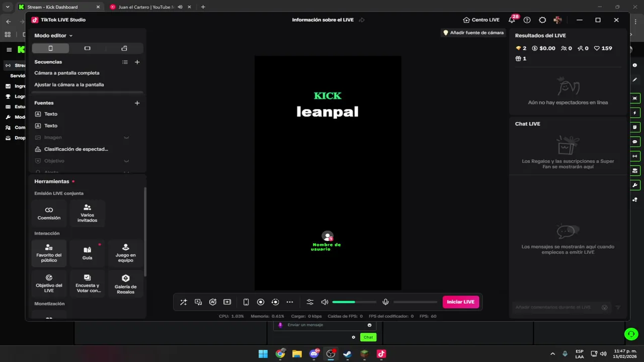Viewport: 644px width, 362px height.
Task: Mute the desktop speaker audio
Action: pos(325,302)
